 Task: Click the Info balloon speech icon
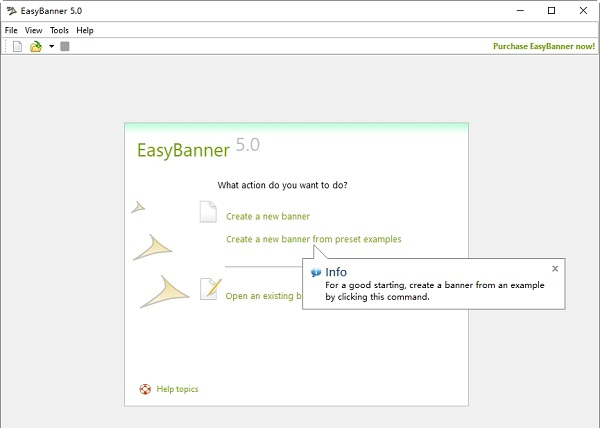[x=316, y=272]
